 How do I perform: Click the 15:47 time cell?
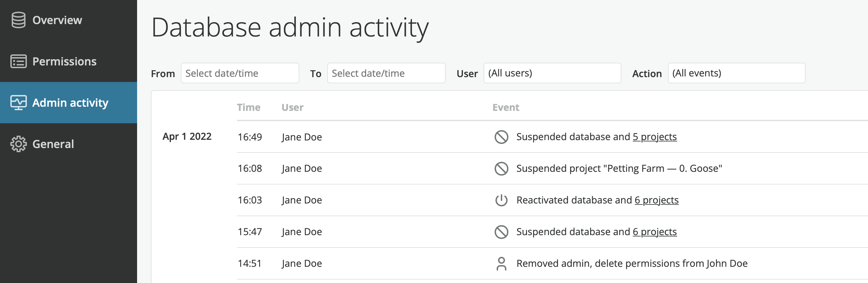250,232
